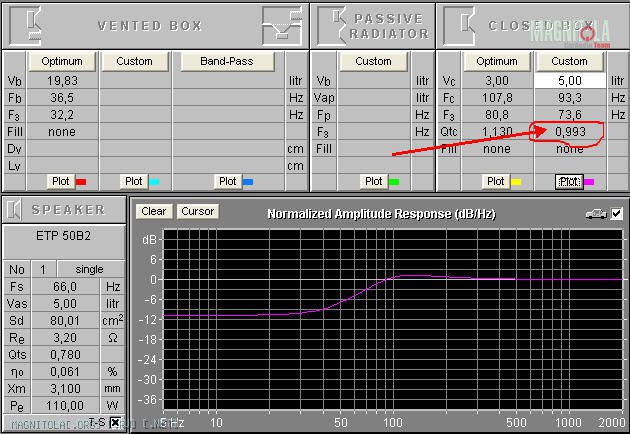Clear the amplitude response graph
The width and height of the screenshot is (630, 434).
pos(153,211)
